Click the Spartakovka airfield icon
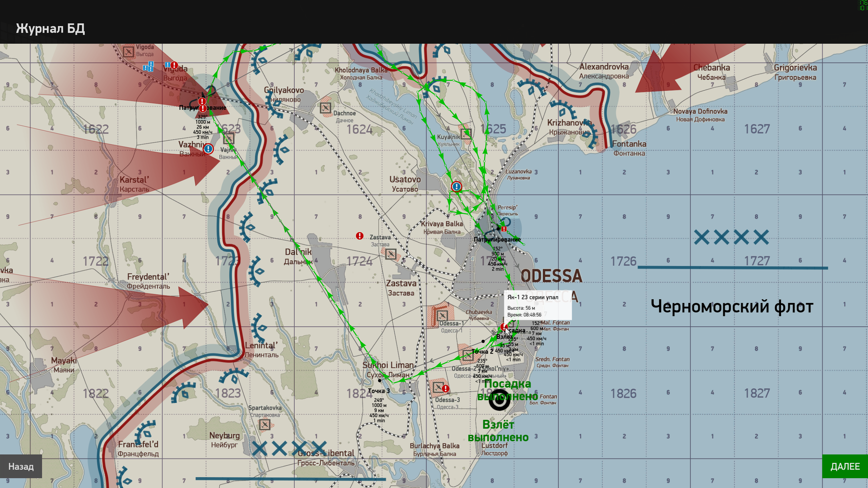 click(x=264, y=424)
